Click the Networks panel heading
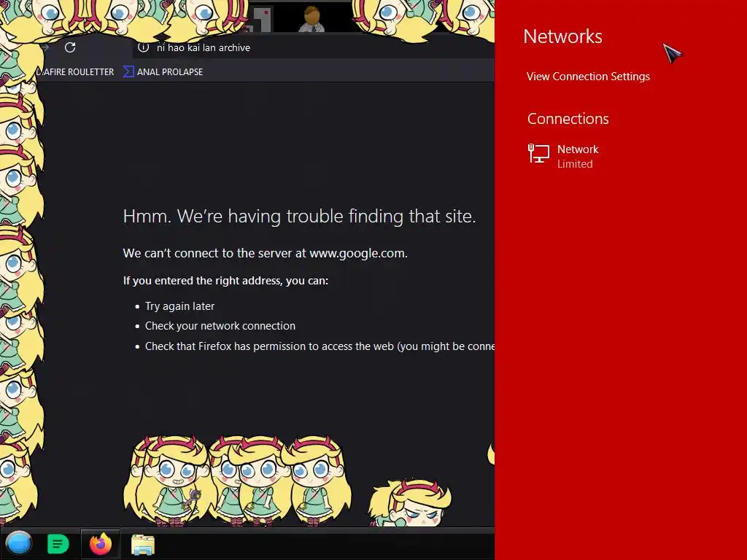Viewport: 747px width, 560px height. 562,36
